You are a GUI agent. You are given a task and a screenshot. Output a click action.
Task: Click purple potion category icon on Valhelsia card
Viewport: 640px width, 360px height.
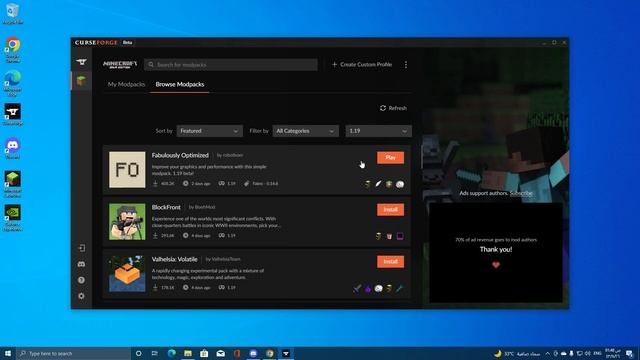[368, 288]
